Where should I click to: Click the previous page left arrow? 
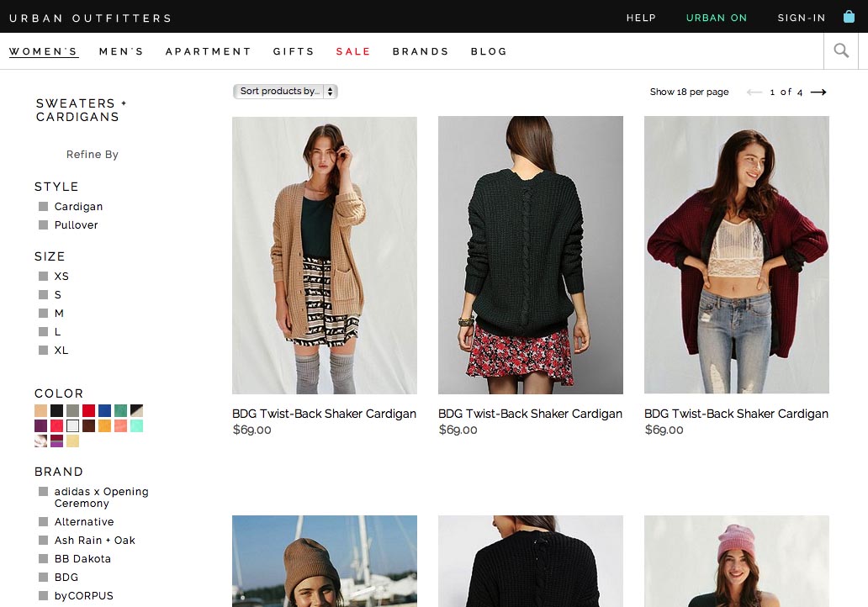click(754, 92)
